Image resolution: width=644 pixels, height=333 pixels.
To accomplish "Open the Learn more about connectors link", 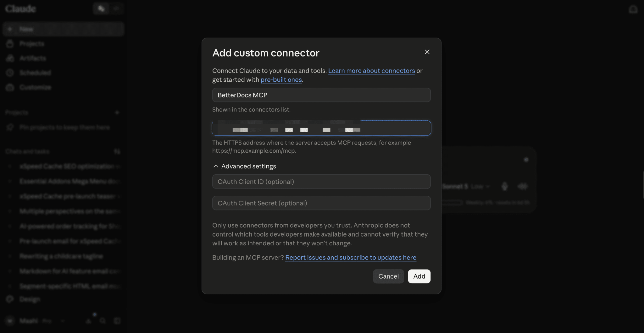I will point(371,71).
